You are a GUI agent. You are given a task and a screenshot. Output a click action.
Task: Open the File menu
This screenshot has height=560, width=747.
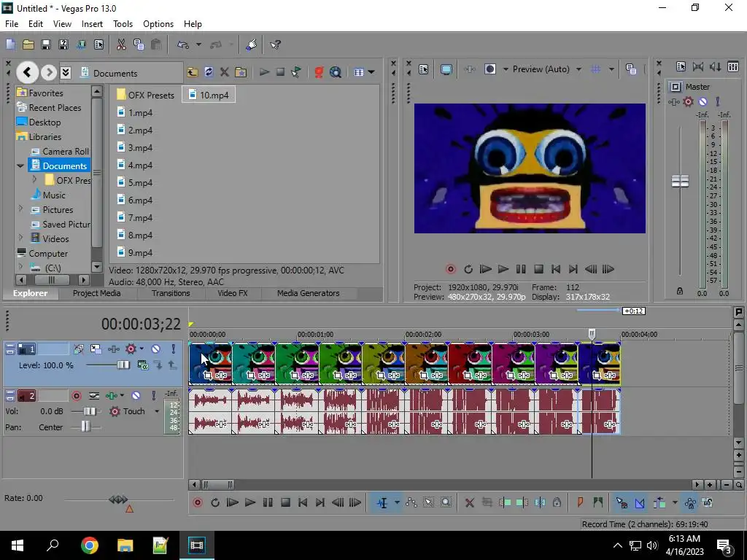[x=12, y=24]
